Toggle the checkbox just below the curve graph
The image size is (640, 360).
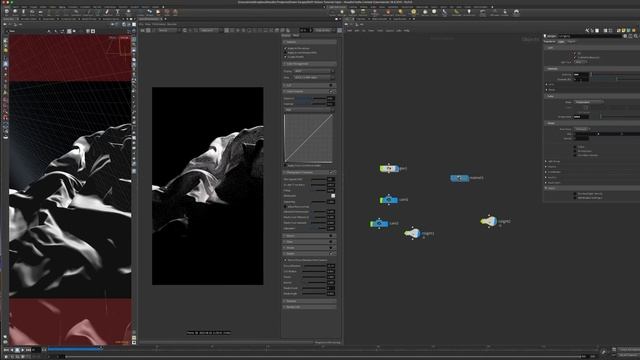285,166
